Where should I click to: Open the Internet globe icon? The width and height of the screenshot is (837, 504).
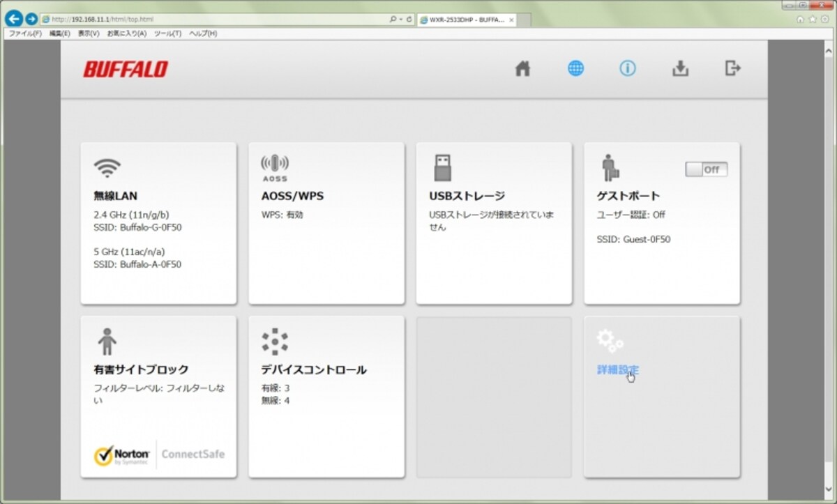point(575,68)
